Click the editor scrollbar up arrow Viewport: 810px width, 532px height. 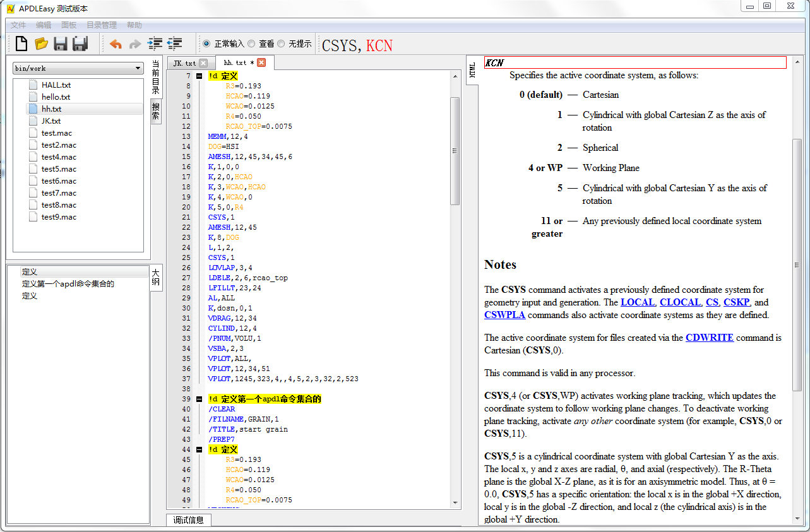(x=455, y=76)
